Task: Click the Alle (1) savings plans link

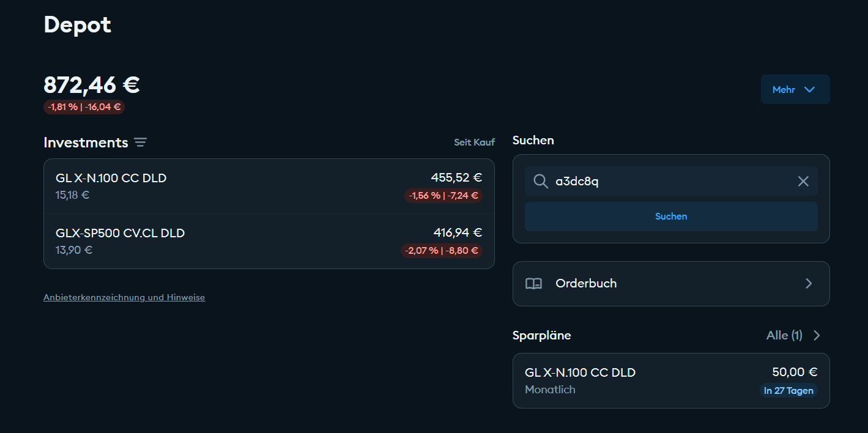Action: (x=784, y=335)
